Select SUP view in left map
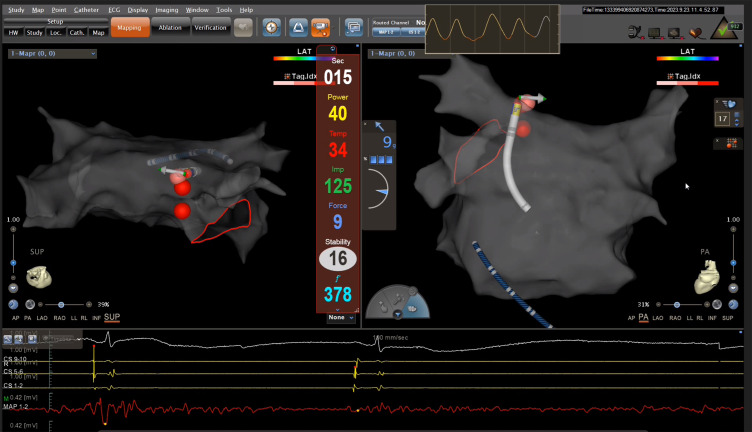 pos(112,317)
